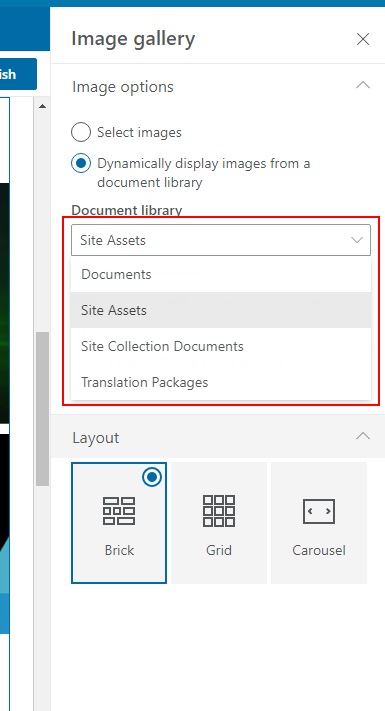Pick Documents from the library list
The height and width of the screenshot is (711, 385).
click(x=221, y=274)
